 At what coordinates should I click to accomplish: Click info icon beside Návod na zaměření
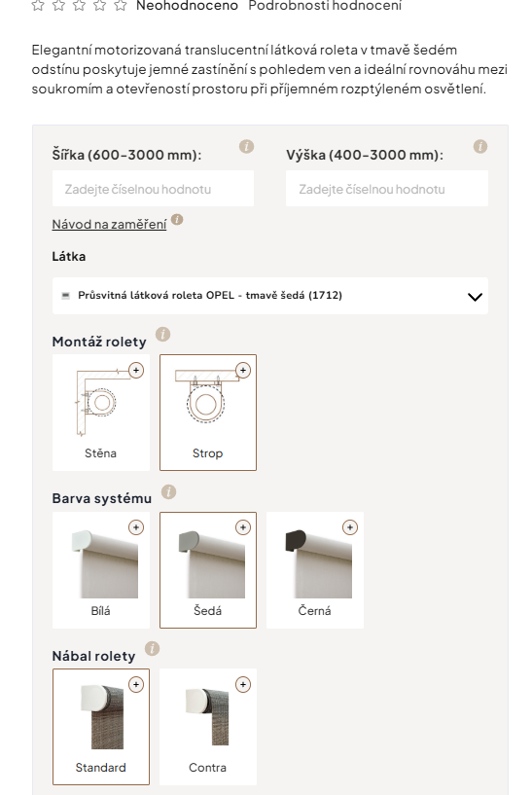click(177, 220)
